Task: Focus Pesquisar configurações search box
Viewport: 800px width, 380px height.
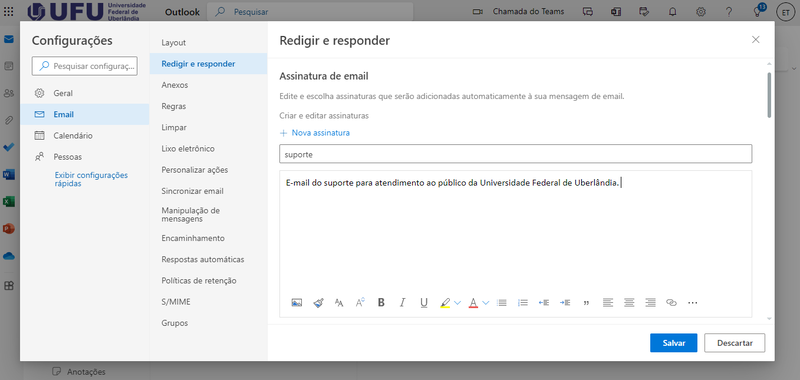Action: pyautogui.click(x=85, y=66)
